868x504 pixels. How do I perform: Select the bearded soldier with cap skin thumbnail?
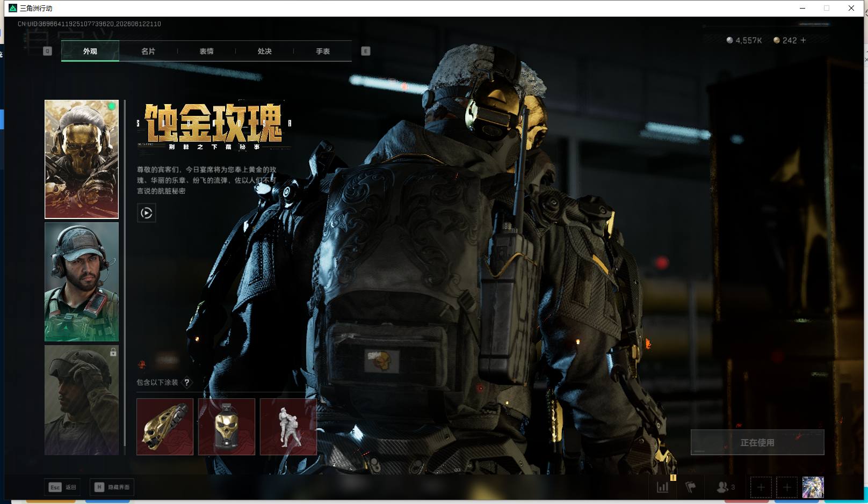pos(82,282)
